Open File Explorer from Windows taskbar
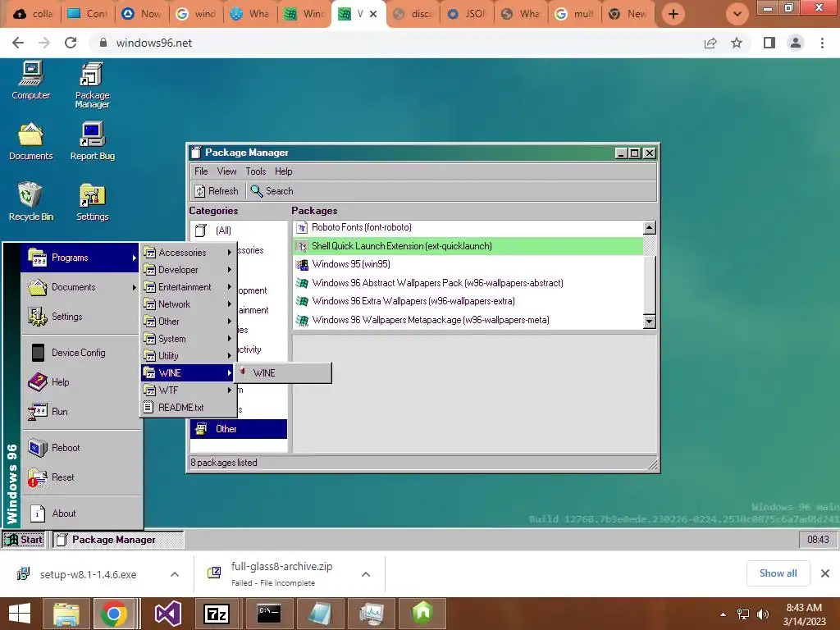 click(x=66, y=614)
